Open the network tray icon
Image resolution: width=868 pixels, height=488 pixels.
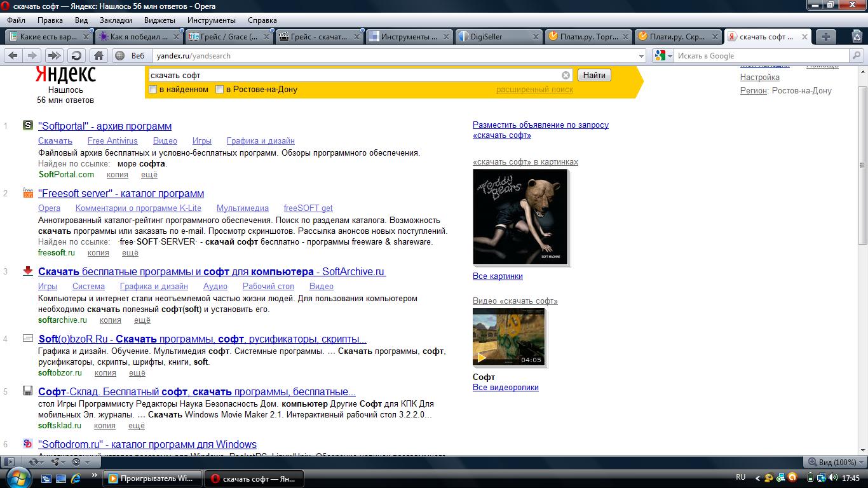coord(821,478)
